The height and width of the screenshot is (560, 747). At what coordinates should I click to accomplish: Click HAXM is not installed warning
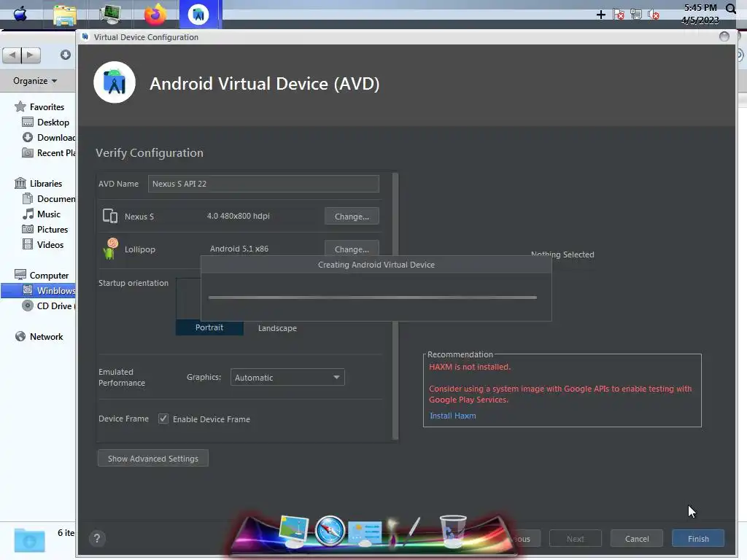coord(469,367)
